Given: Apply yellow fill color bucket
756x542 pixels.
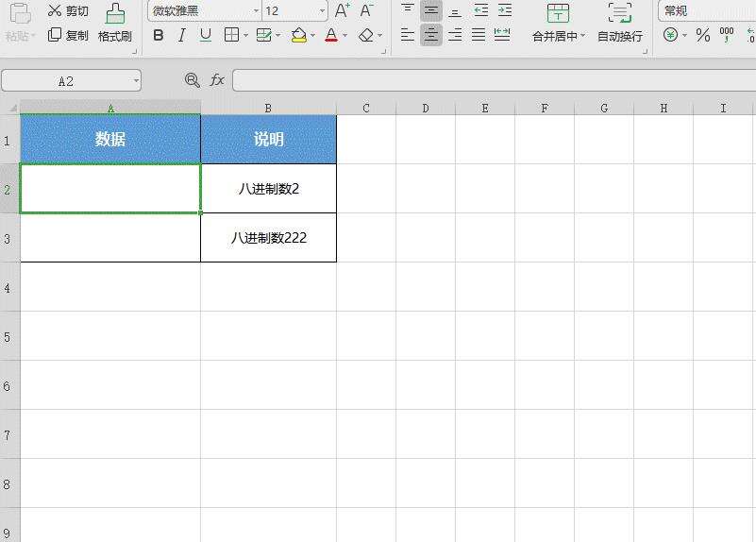Looking at the screenshot, I should tap(299, 35).
